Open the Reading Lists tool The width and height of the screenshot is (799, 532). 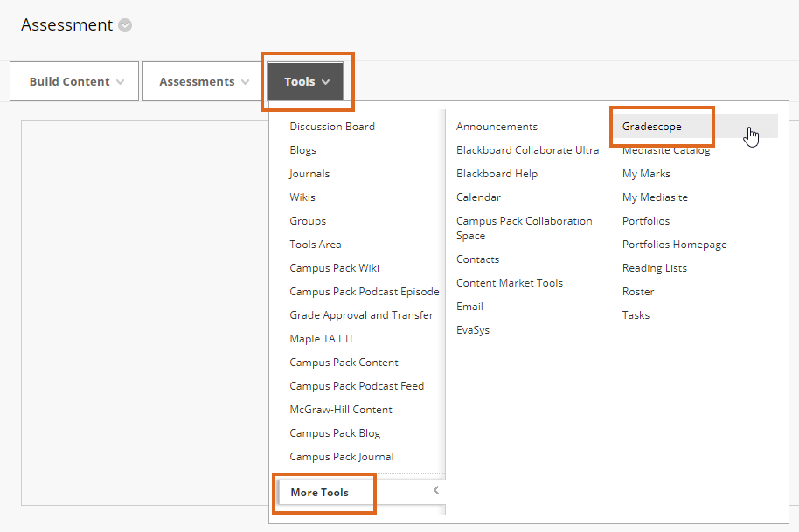pos(654,268)
